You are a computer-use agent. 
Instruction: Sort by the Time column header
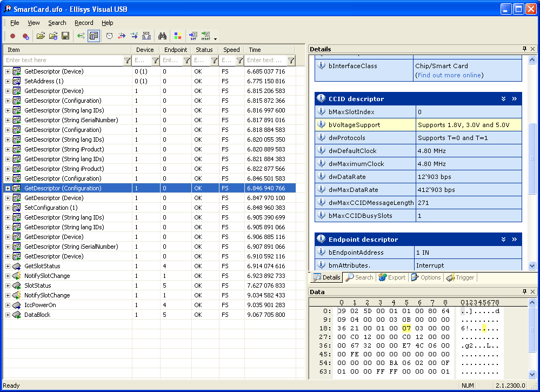click(x=255, y=50)
